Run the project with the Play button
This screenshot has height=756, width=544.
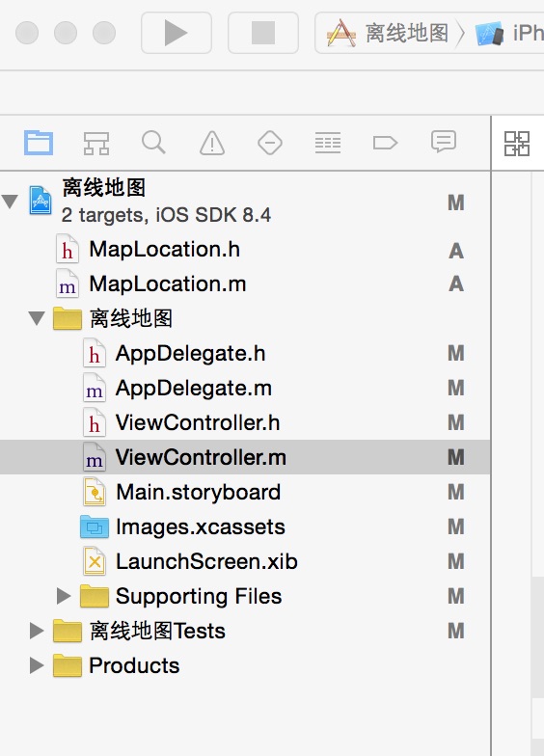tap(176, 33)
